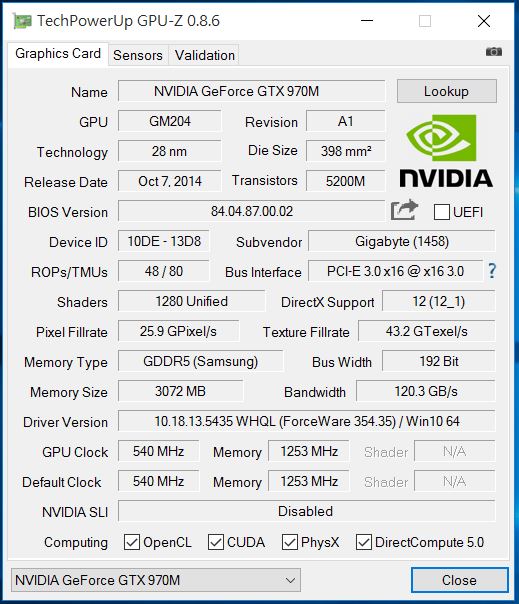Click the NVIDIA SLI Disabled field
The height and width of the screenshot is (604, 519).
coord(306,511)
